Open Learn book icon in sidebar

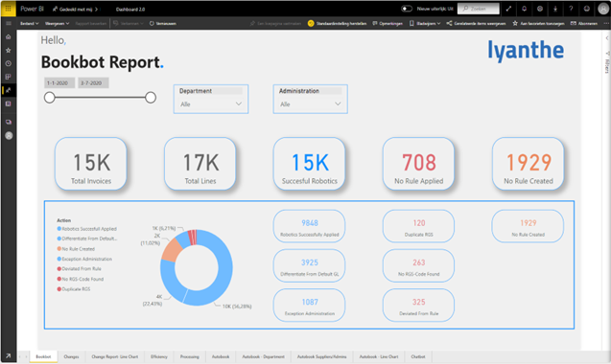[9, 104]
